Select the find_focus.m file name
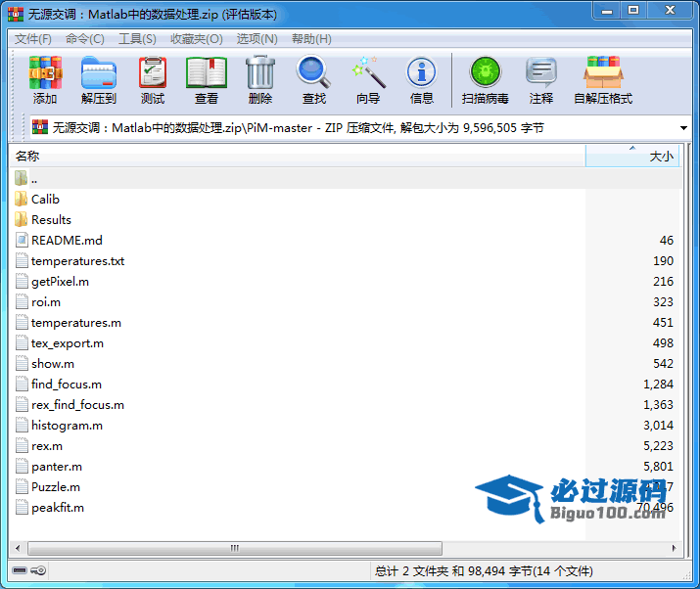700x589 pixels. pyautogui.click(x=67, y=385)
